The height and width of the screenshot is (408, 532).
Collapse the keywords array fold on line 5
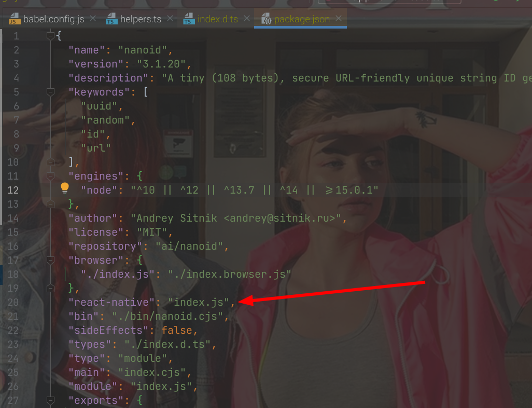tap(50, 92)
